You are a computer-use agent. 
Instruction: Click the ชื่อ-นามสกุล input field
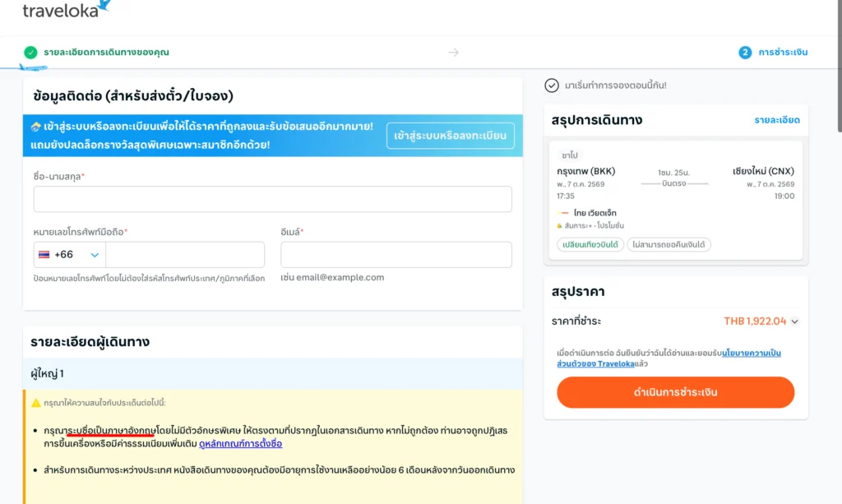point(272,199)
